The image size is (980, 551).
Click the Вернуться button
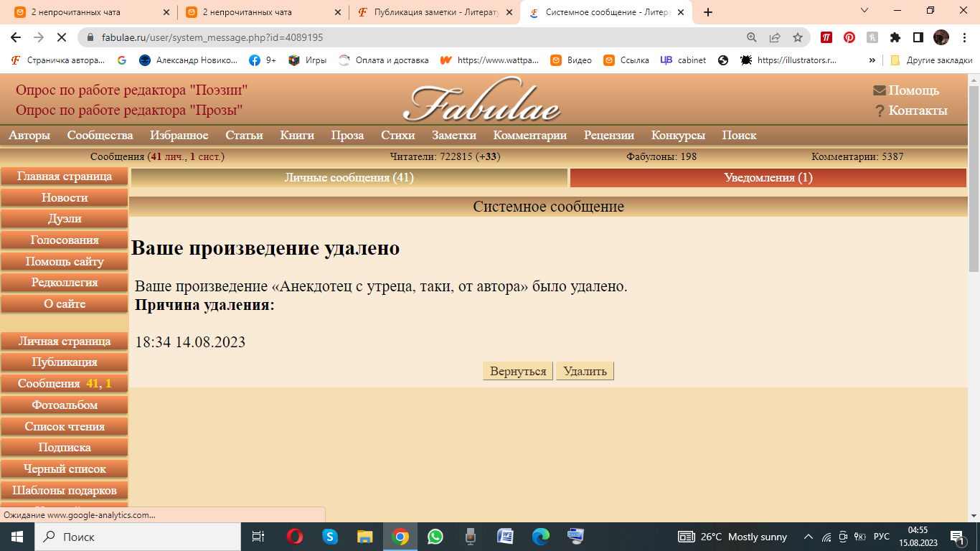518,371
